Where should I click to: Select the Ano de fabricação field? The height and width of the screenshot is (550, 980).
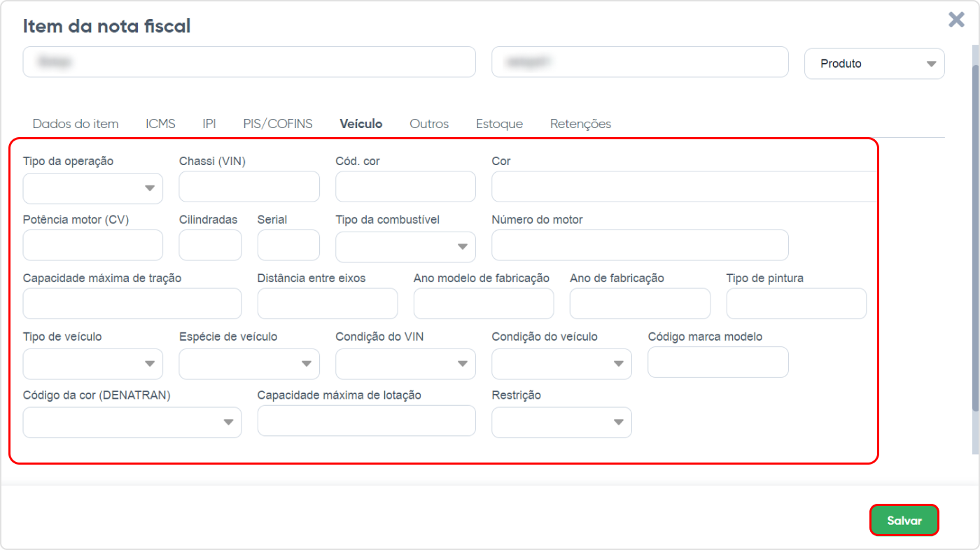[x=639, y=303]
